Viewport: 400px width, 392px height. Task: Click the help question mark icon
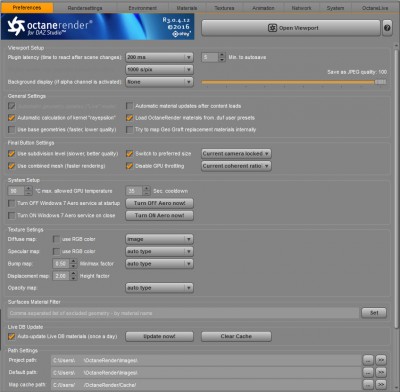[x=387, y=28]
